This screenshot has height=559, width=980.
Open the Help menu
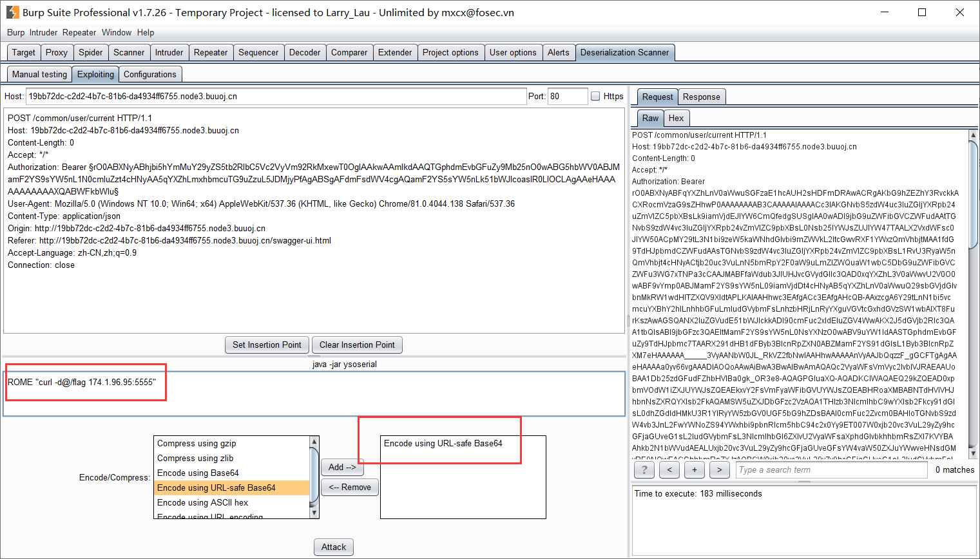(146, 32)
